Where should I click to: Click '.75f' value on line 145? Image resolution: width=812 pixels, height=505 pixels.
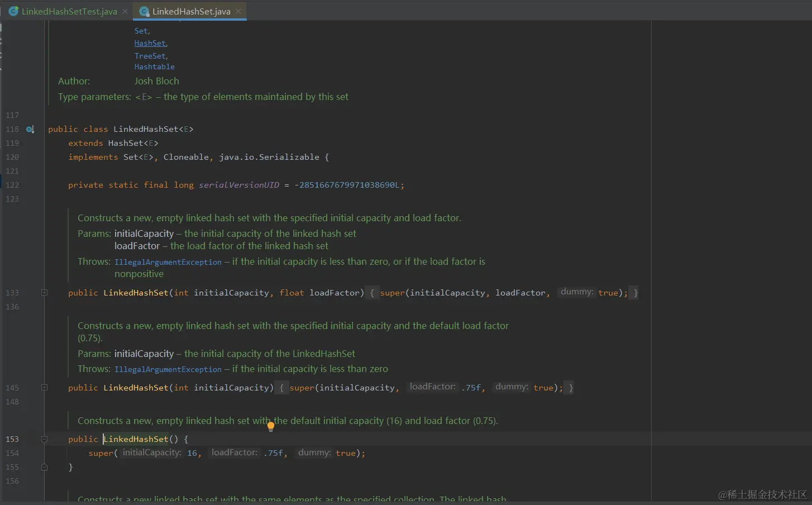click(471, 388)
